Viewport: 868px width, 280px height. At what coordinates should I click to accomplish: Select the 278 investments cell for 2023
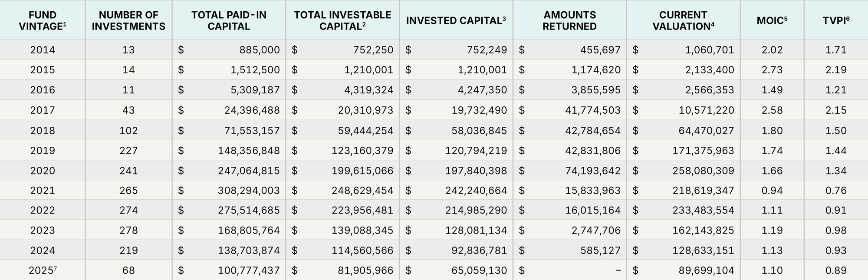point(128,230)
